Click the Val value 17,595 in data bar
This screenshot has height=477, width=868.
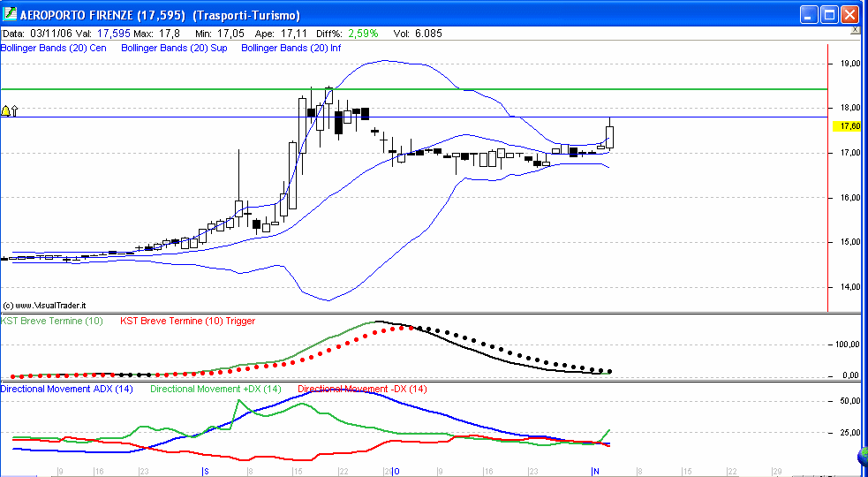tap(114, 34)
